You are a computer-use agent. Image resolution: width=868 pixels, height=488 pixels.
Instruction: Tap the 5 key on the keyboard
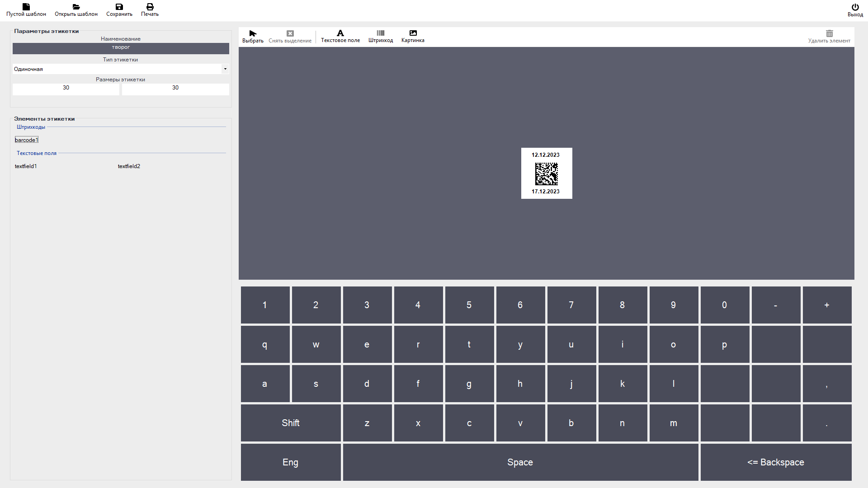pos(470,305)
